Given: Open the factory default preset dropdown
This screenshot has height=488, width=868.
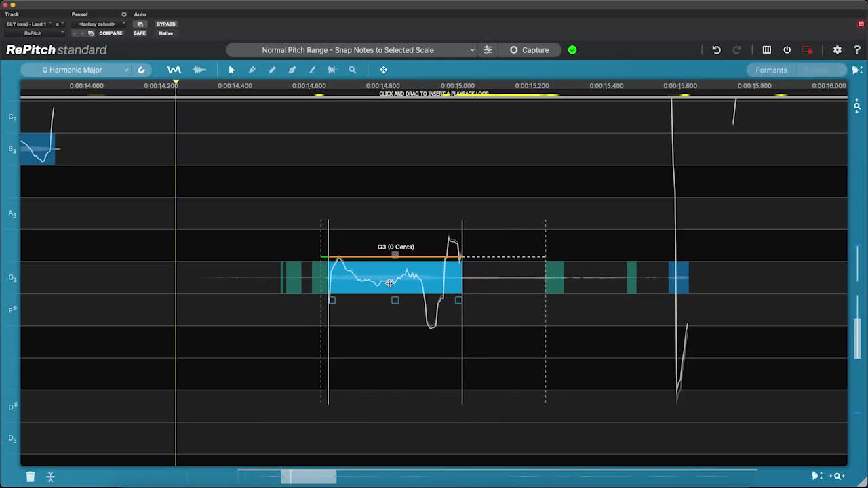Looking at the screenshot, I should click(100, 24).
